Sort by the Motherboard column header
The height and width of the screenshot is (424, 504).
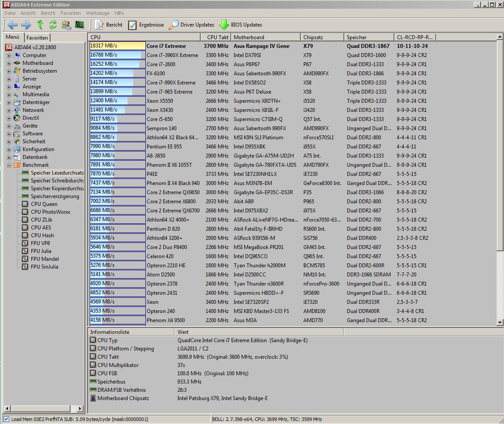coord(265,37)
